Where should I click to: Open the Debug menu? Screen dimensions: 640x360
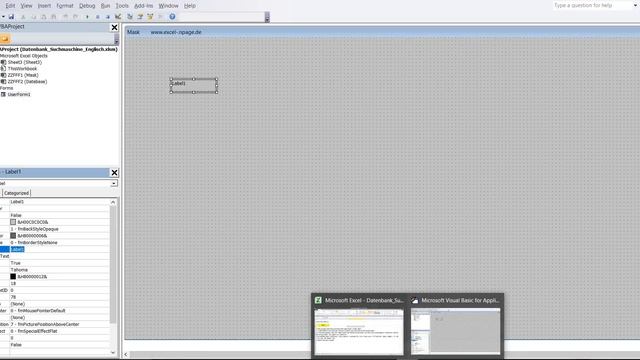pos(87,6)
